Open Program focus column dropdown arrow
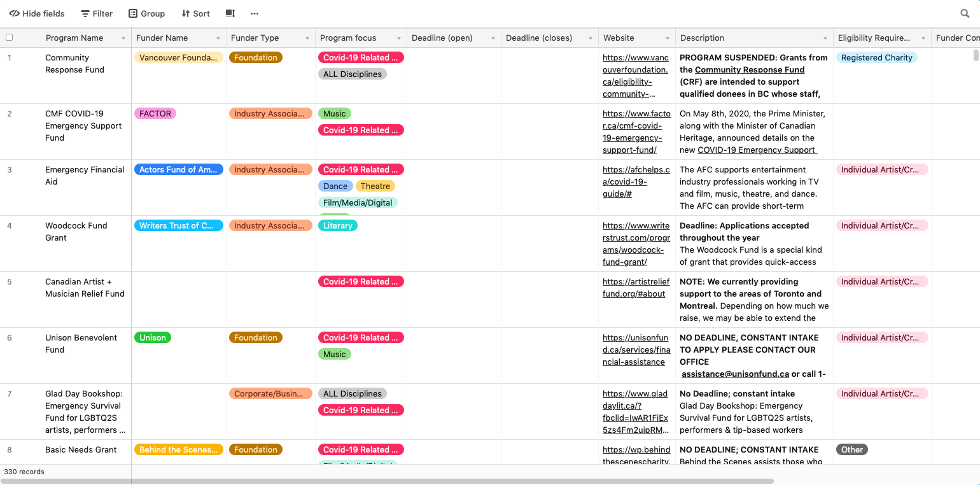This screenshot has width=980, height=485. pos(399,38)
